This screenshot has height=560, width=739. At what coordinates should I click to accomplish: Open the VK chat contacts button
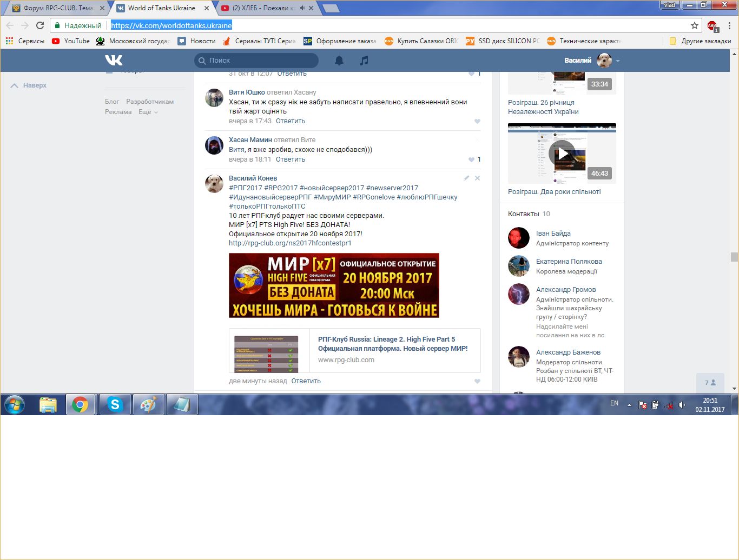[x=710, y=383]
